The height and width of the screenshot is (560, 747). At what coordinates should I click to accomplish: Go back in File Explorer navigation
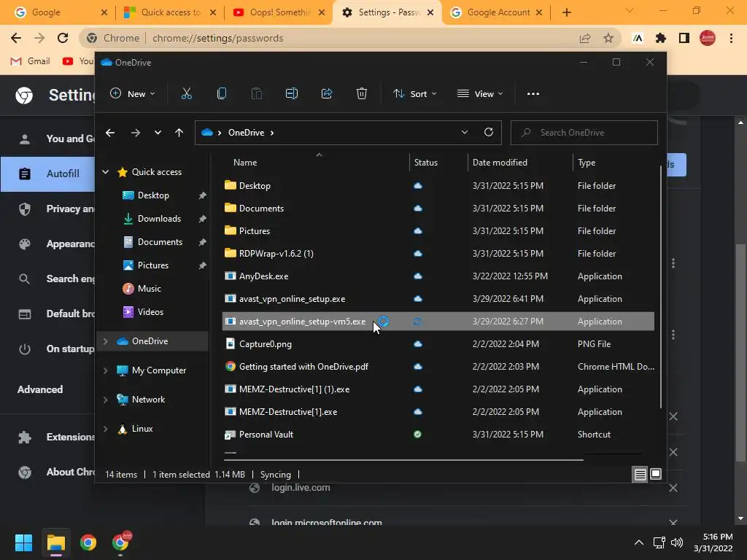(x=110, y=133)
